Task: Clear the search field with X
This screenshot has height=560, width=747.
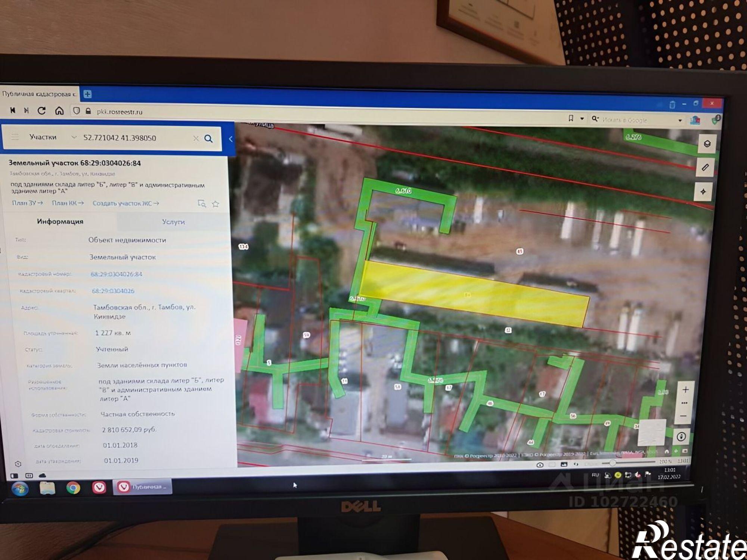Action: pos(196,139)
